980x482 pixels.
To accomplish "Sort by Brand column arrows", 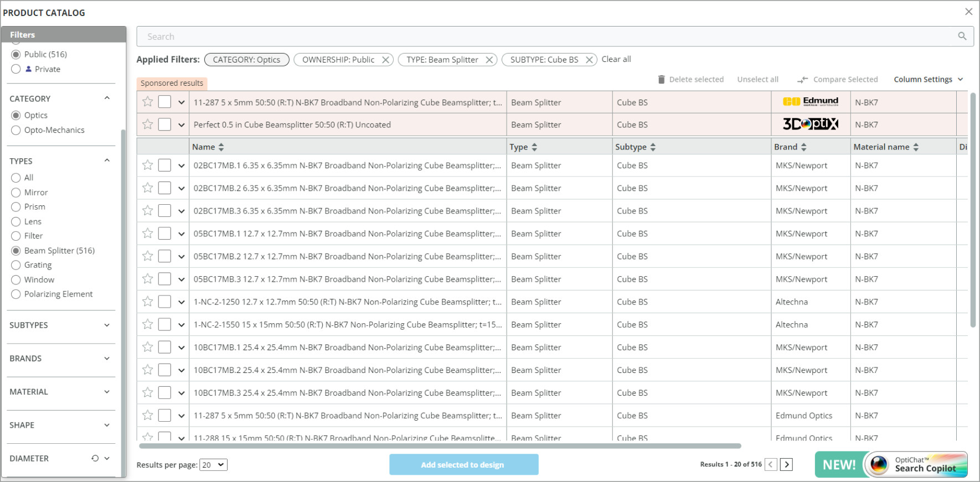I will tap(804, 147).
